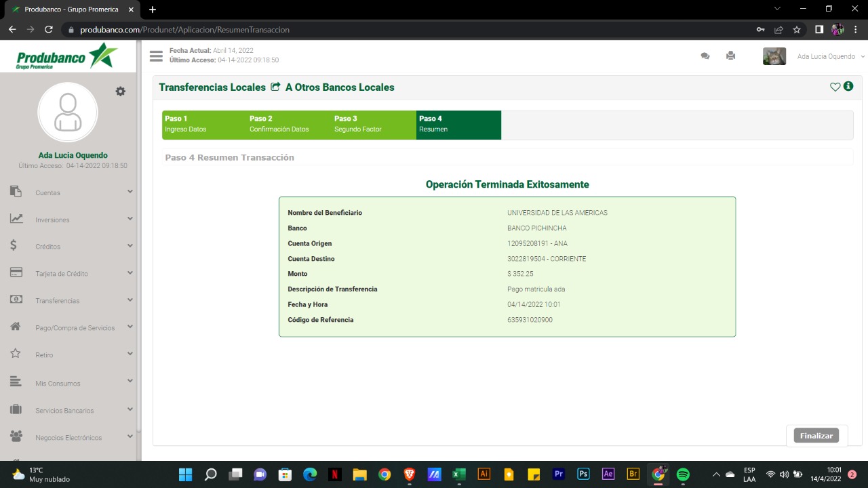Add to favorites with heart icon
This screenshot has height=488, width=868.
(835, 87)
